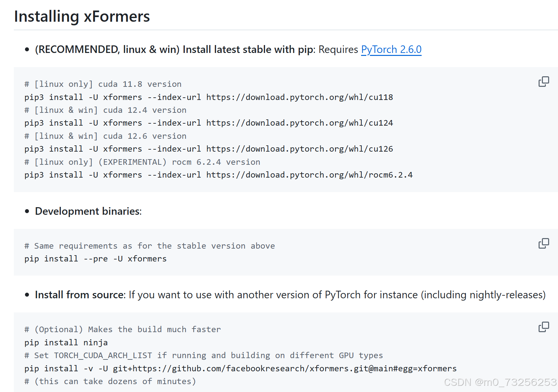The height and width of the screenshot is (392, 558).
Task: Click the Installing xFormers heading
Action: (82, 16)
